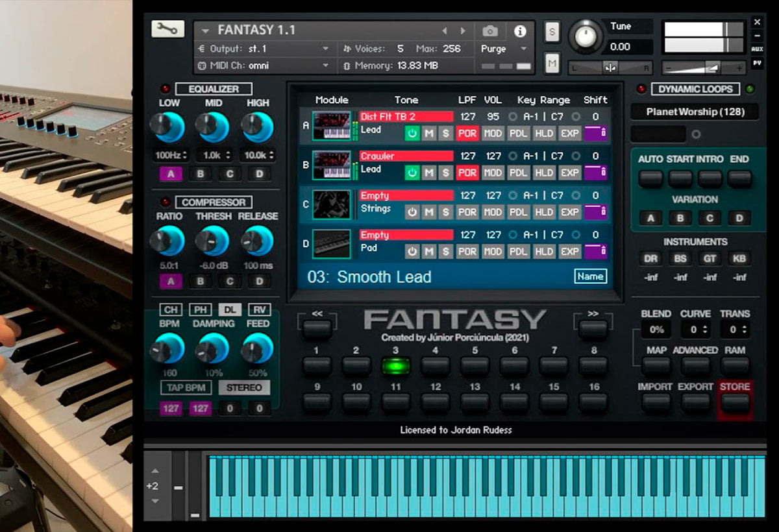This screenshot has height=532, width=779.
Task: Mute the instrument with header M button
Action: point(552,63)
